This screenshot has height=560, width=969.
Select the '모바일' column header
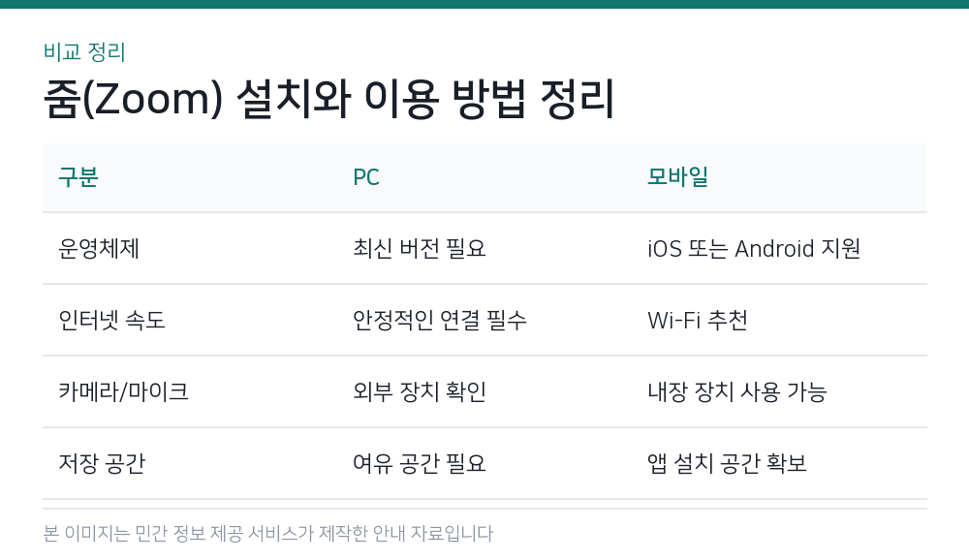pos(677,177)
